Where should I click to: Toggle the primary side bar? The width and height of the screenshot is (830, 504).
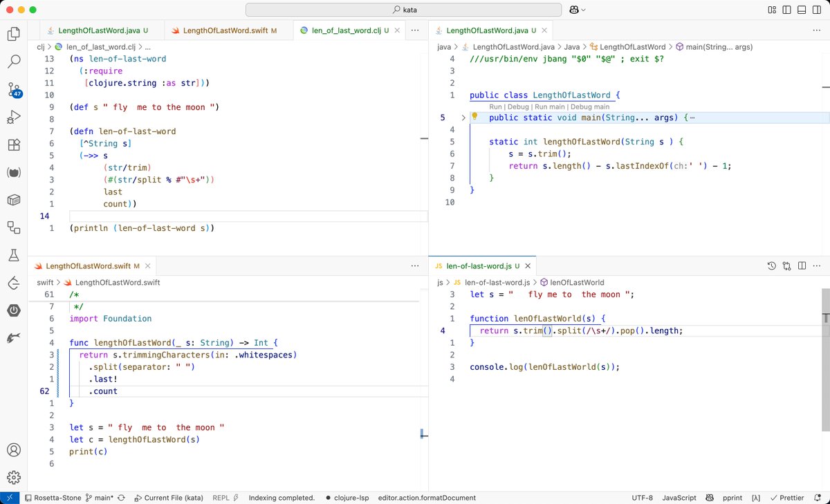point(787,10)
